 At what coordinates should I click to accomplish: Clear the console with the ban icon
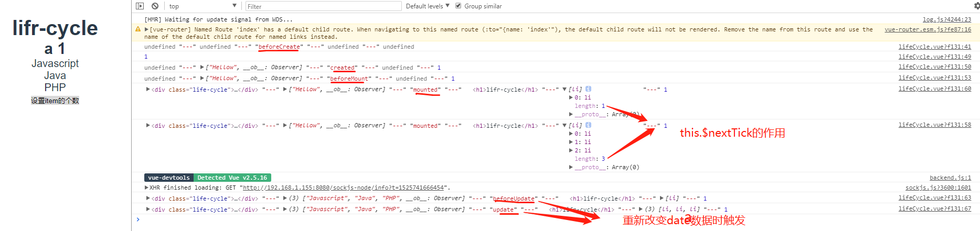point(155,6)
